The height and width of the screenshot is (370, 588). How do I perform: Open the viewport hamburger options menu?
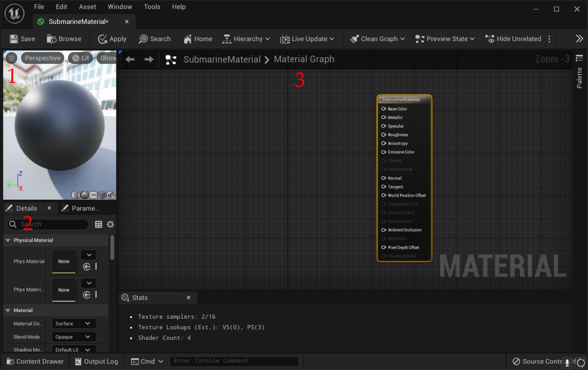coord(12,58)
